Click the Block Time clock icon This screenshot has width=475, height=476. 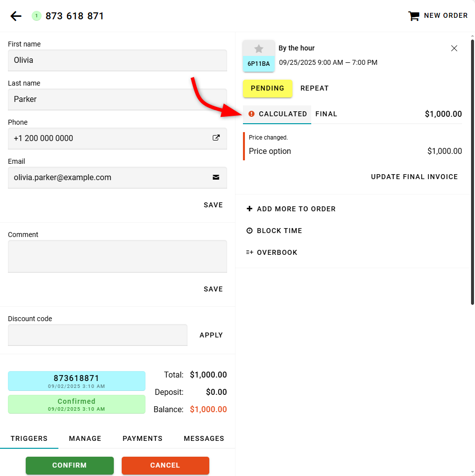click(249, 231)
